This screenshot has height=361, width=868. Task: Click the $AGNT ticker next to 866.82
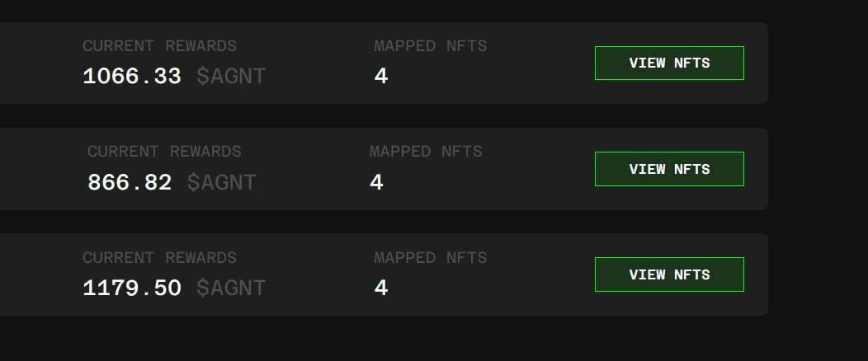221,182
